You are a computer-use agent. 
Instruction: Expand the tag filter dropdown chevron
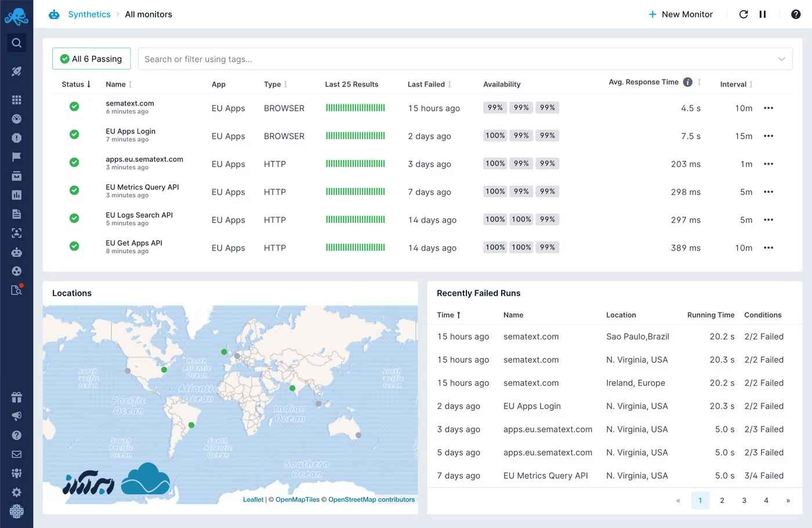pyautogui.click(x=781, y=59)
